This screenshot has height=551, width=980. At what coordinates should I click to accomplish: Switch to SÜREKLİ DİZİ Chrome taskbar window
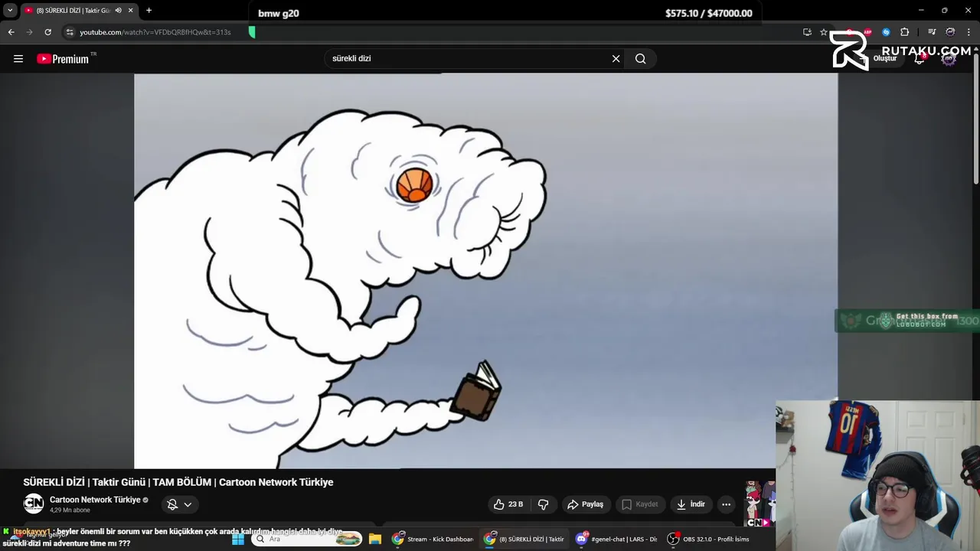(x=524, y=539)
